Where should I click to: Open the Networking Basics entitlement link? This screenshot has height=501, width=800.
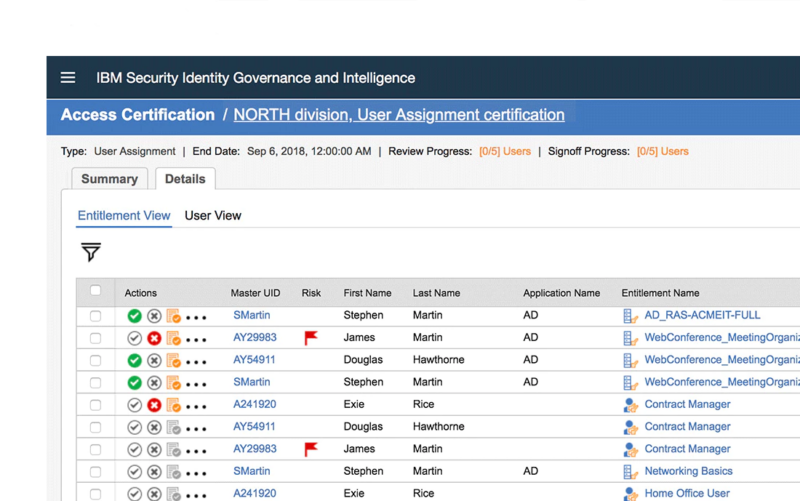688,471
